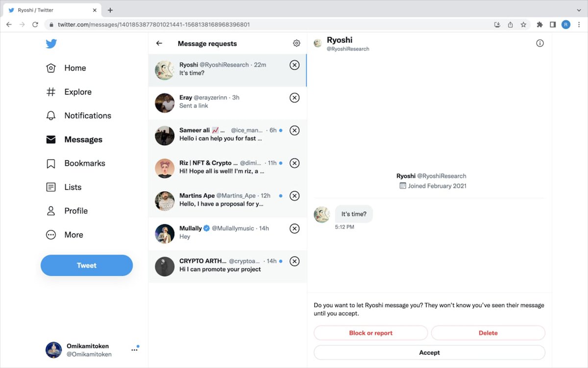The height and width of the screenshot is (368, 588).
Task: Click Ryoshi avatar in request list
Action: (x=165, y=70)
